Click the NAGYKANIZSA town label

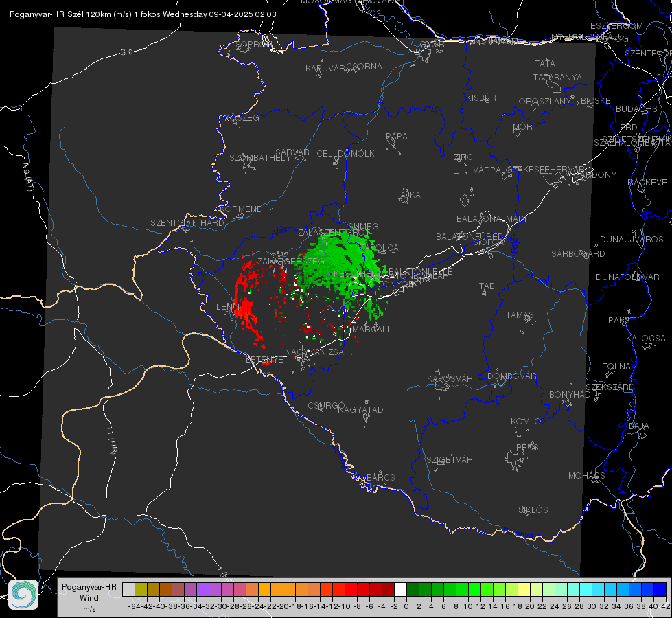pos(314,352)
